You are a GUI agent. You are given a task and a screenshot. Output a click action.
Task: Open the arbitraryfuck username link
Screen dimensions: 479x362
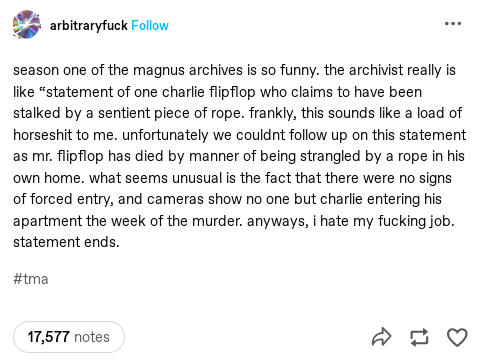tap(89, 26)
